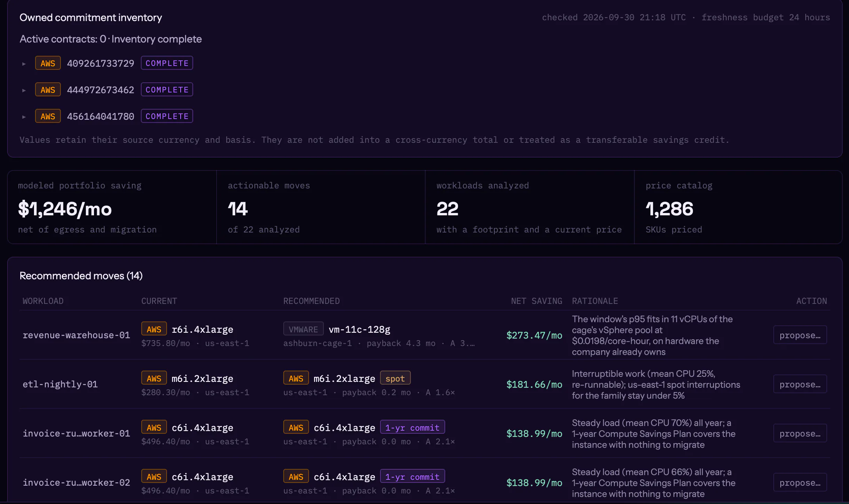Click 1-yr commit tag for invoice-ru…worker-01
The width and height of the screenshot is (849, 504).
412,428
